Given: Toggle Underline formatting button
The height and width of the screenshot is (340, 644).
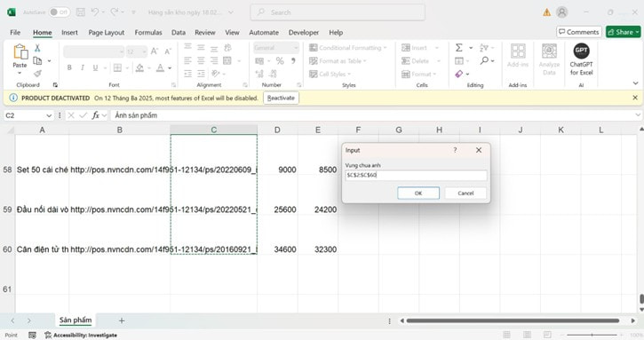Looking at the screenshot, I should point(95,67).
